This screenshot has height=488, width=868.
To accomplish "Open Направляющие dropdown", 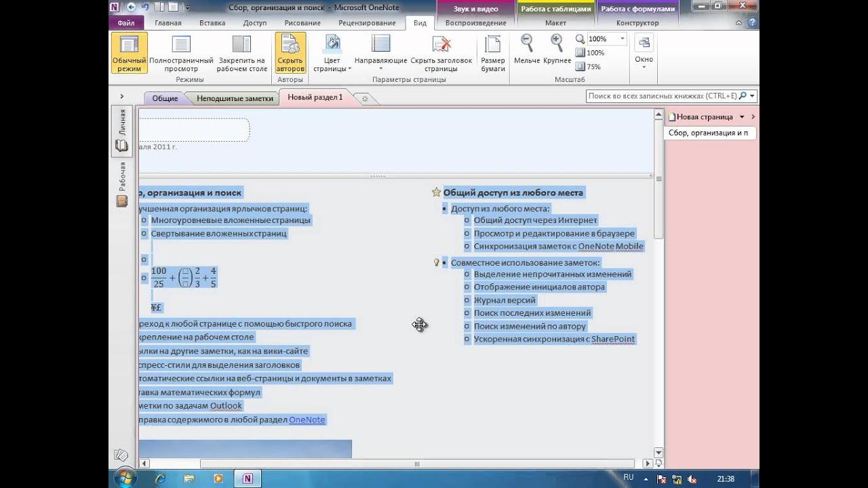I will [x=381, y=53].
